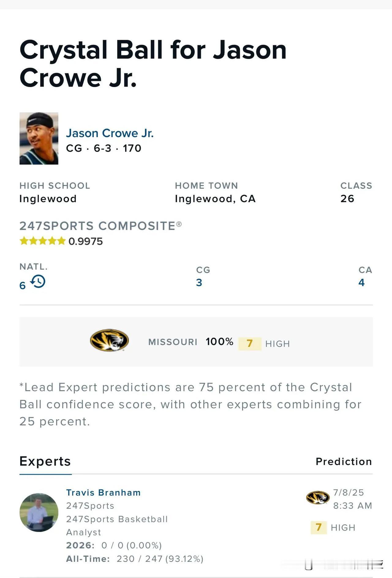
Task: Click the small Missouri logo beside Travis Branham's prediction date
Action: 318,497
